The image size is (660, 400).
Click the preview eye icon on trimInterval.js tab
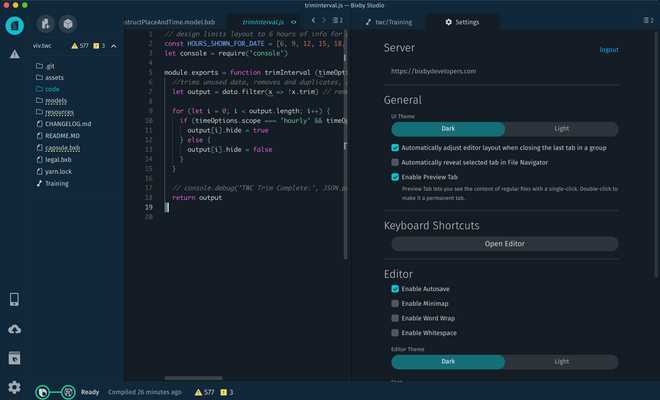[293, 22]
